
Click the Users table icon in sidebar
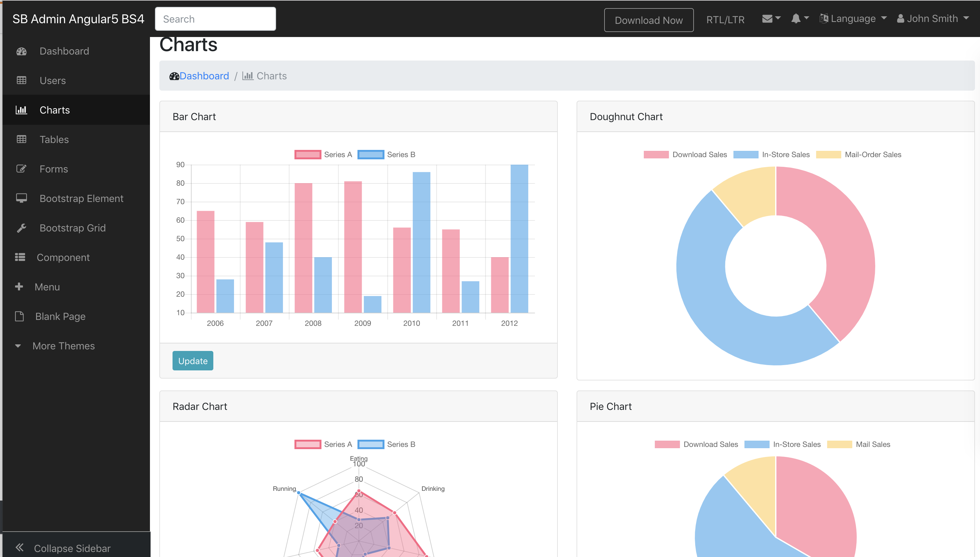click(x=21, y=81)
